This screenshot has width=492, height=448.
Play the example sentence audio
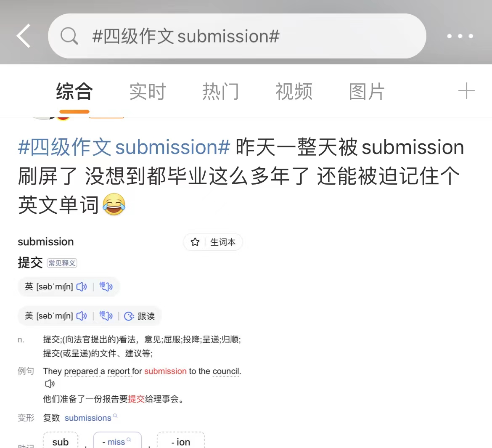50,384
